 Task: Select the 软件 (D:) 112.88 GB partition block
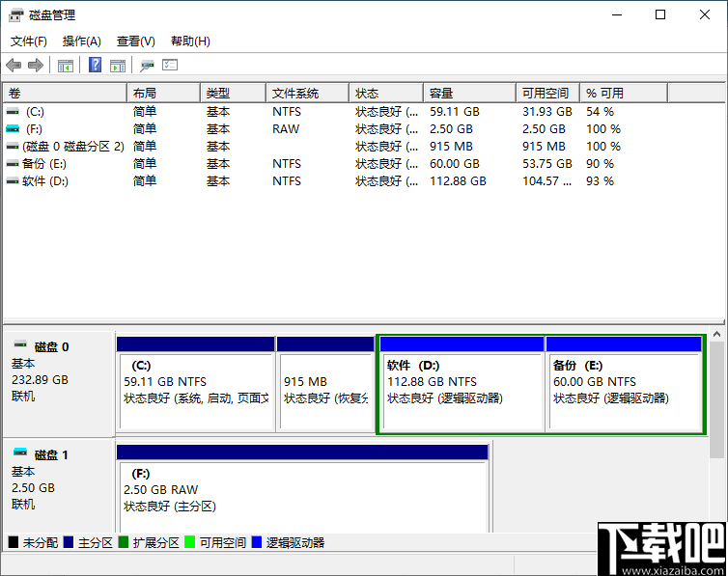[x=462, y=384]
